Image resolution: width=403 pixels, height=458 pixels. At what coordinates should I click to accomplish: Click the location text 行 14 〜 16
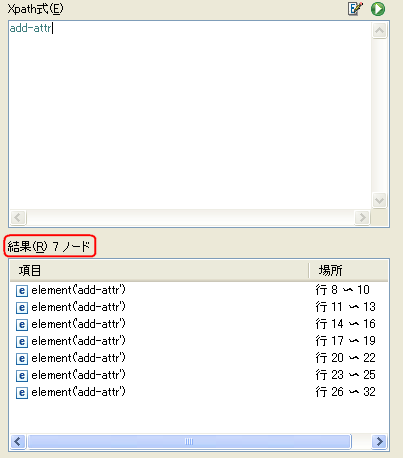coord(345,324)
